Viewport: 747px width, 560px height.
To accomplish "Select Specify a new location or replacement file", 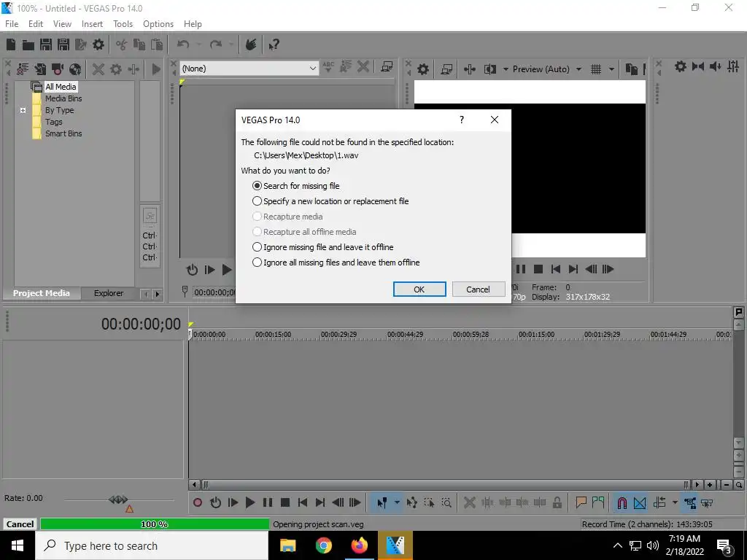I will [330, 201].
